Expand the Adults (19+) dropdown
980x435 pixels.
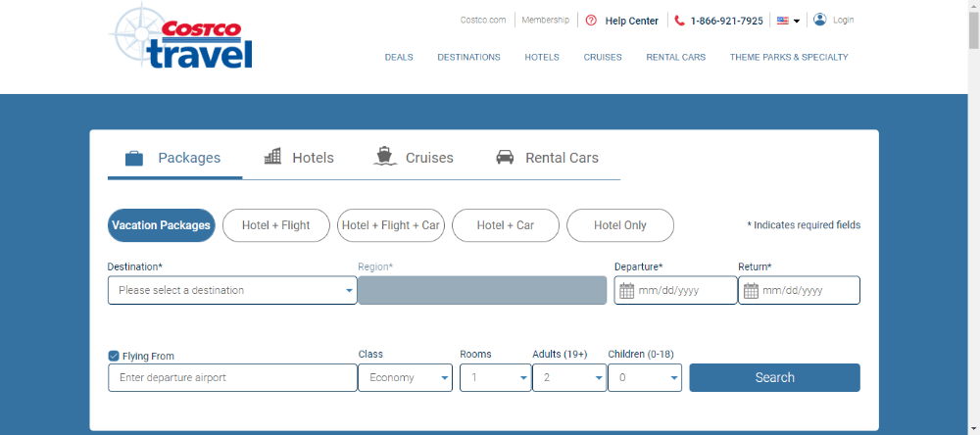tap(569, 377)
